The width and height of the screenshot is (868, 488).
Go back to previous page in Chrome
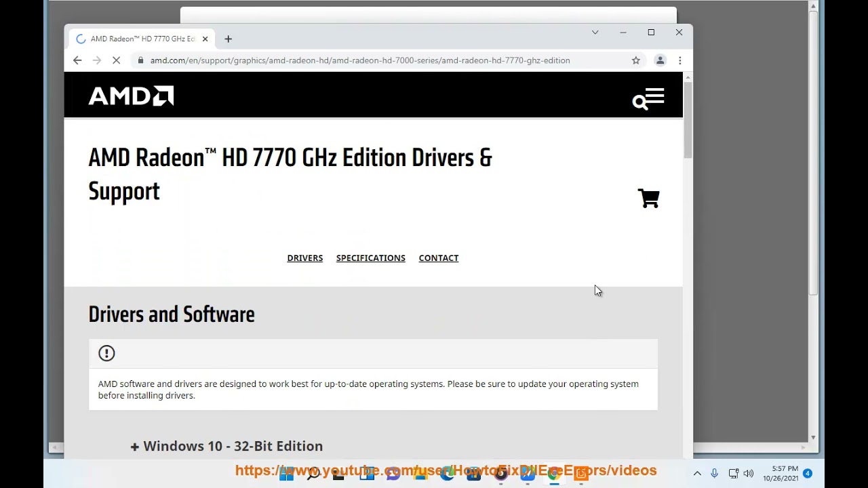[x=77, y=60]
